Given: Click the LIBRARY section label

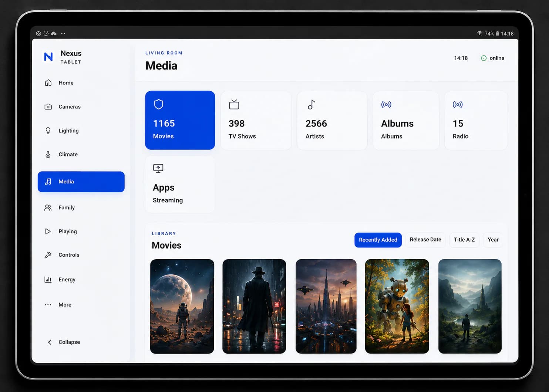Looking at the screenshot, I should [164, 233].
